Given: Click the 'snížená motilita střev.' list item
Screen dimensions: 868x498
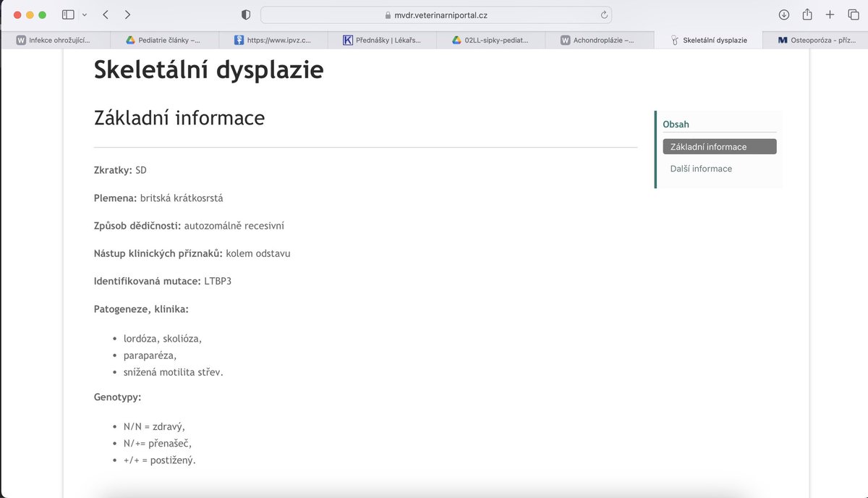Looking at the screenshot, I should click(x=174, y=372).
